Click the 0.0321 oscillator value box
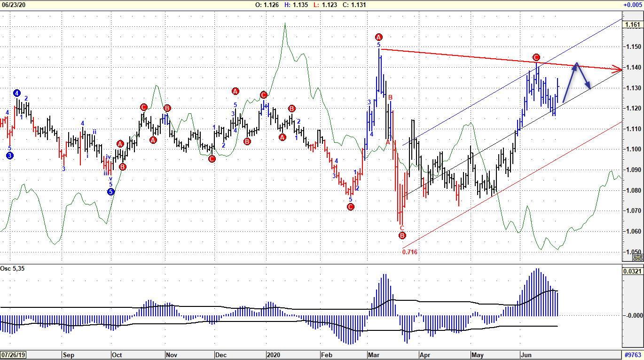Image resolution: width=644 pixels, height=360 pixels. 632,271
